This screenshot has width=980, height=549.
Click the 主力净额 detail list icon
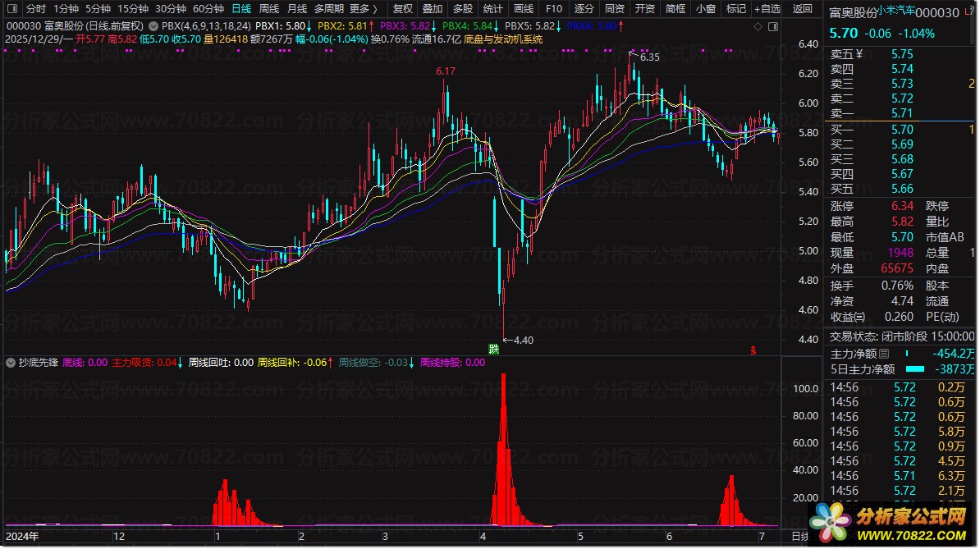tap(884, 354)
